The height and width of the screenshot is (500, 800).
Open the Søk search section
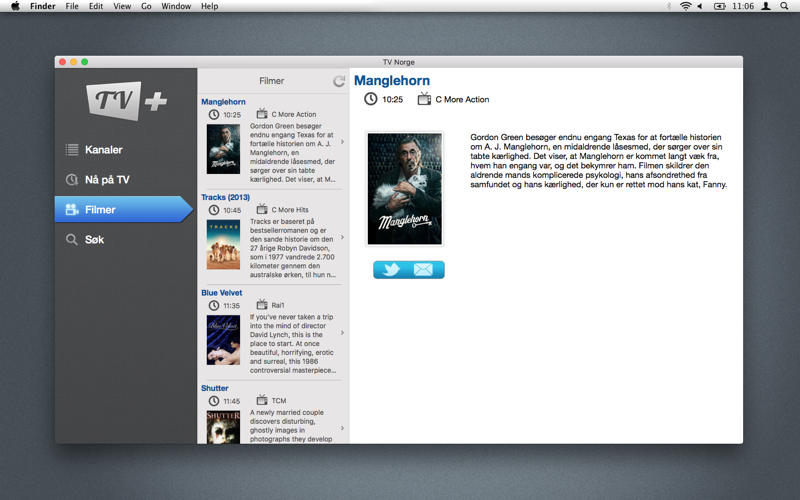(x=125, y=240)
